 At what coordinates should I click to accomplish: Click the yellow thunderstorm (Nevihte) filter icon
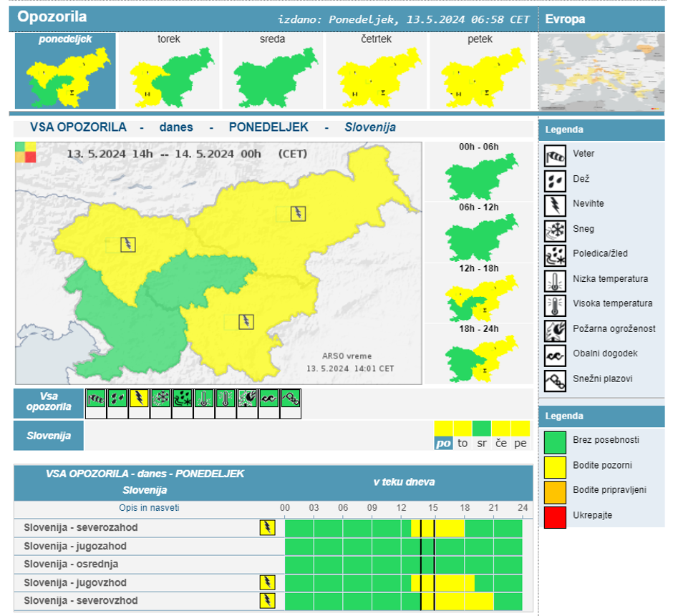pos(139,399)
